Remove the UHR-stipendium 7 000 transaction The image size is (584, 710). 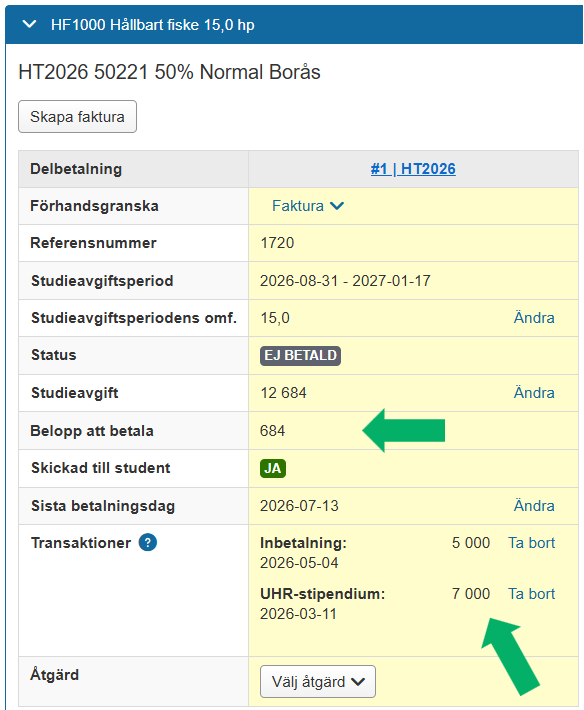531,594
